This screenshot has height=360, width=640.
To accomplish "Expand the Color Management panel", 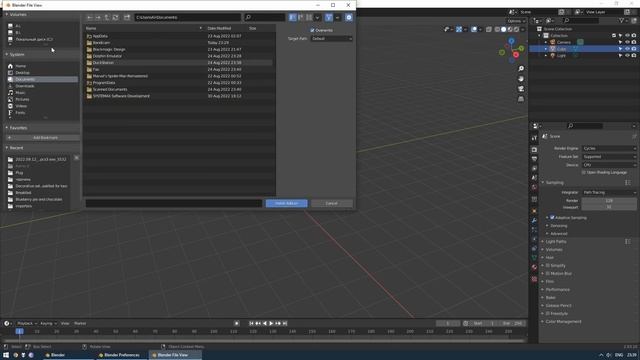I will click(x=563, y=322).
